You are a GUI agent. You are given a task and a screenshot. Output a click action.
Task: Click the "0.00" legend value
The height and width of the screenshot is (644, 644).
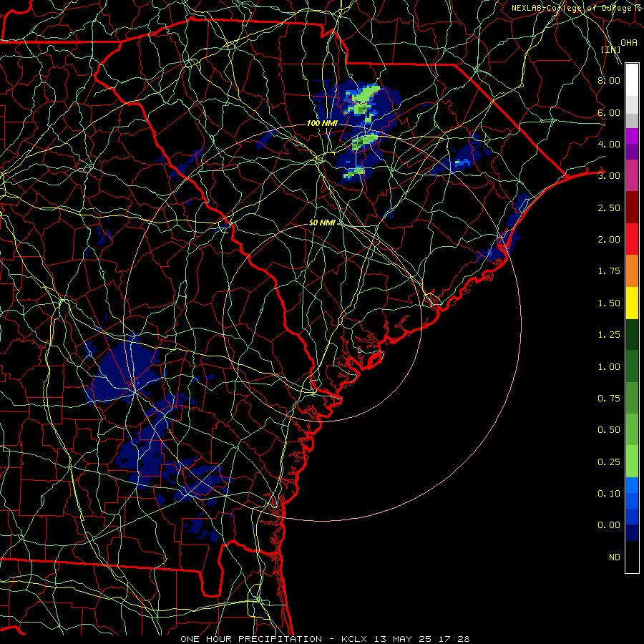tap(609, 525)
